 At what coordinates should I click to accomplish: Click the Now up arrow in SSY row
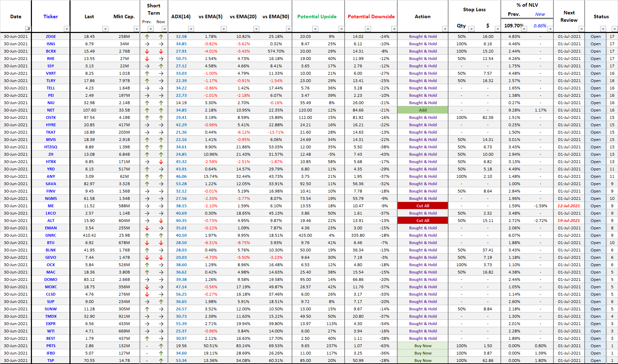coord(161,66)
